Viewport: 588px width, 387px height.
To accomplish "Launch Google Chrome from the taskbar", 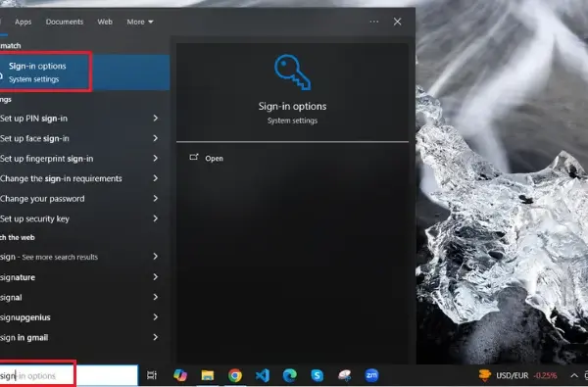I will pyautogui.click(x=235, y=375).
